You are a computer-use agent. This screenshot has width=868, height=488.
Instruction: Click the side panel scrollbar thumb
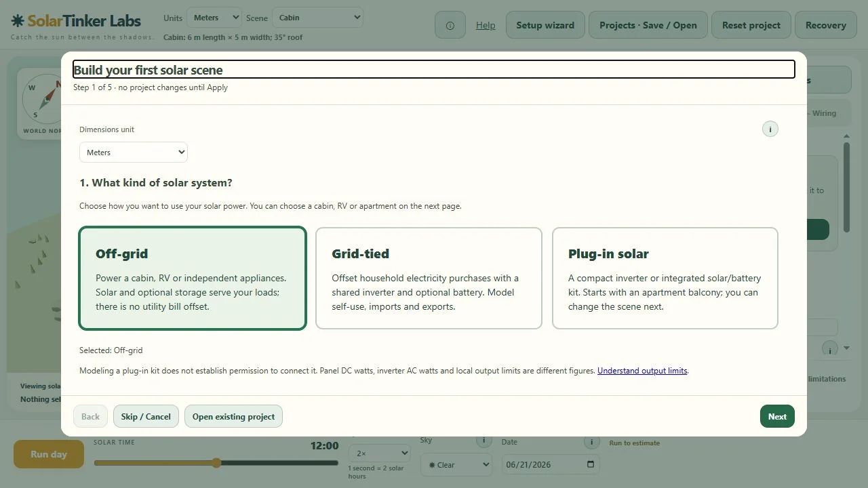846,186
